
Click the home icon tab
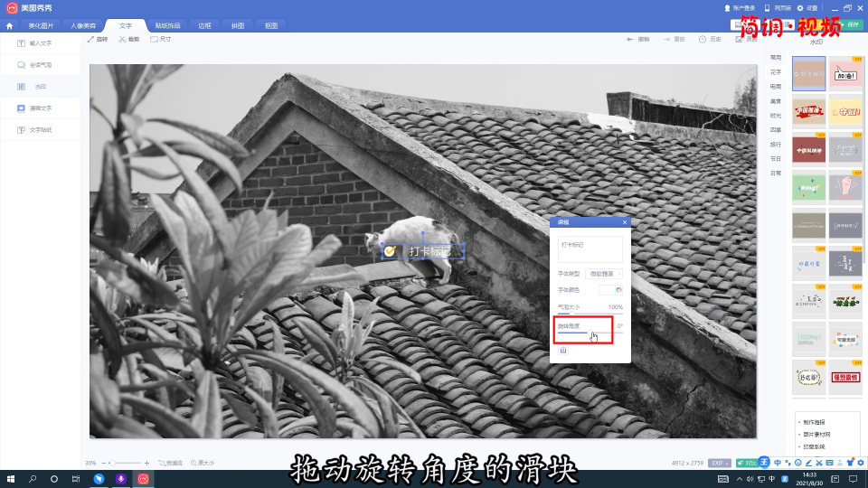pyautogui.click(x=10, y=26)
